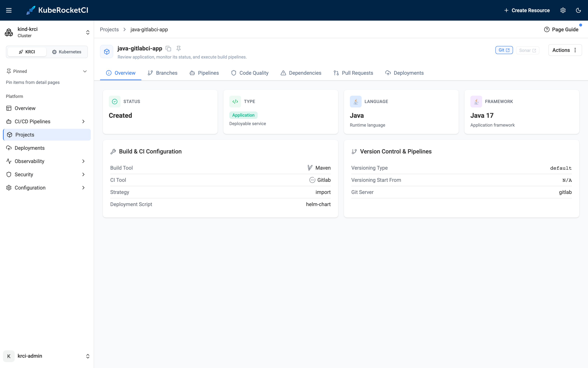Click the project cube icon in header
The height and width of the screenshot is (368, 588).
coord(107,52)
